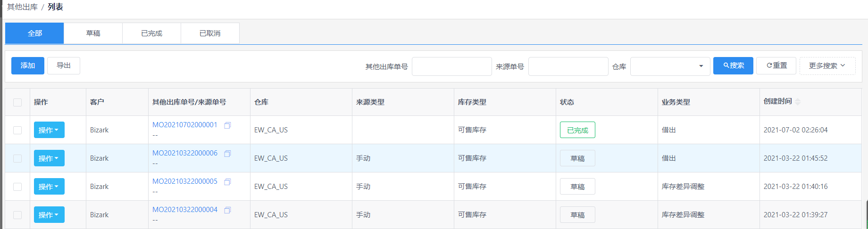Focus the 其他出库单号 input field
This screenshot has height=229, width=868.
[x=451, y=66]
